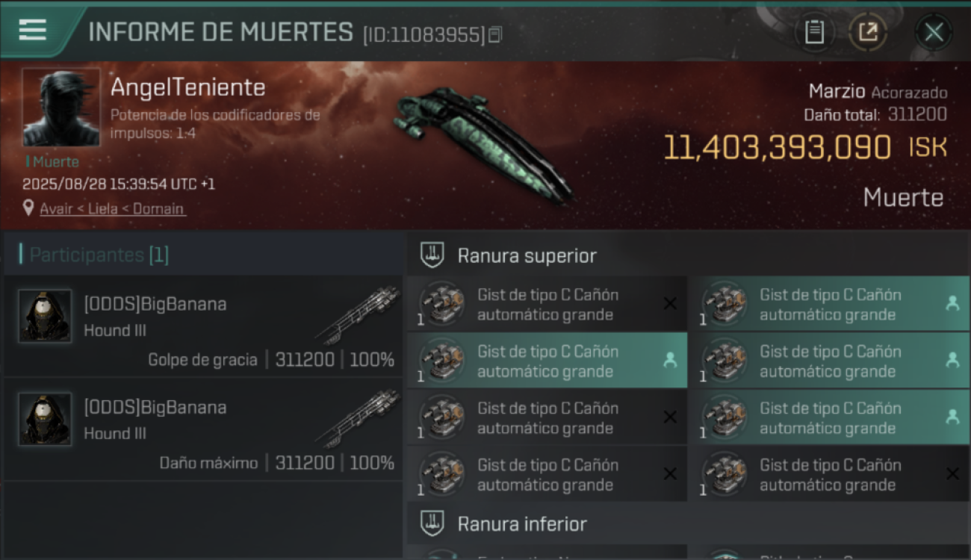
Task: Click the Hound III ship icon in first participant
Action: (357, 315)
